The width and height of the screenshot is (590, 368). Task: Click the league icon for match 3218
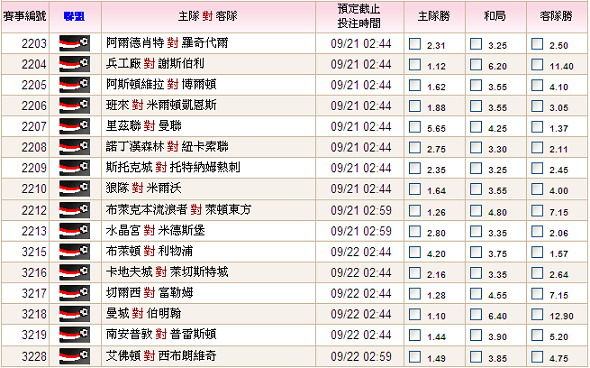tap(74, 313)
